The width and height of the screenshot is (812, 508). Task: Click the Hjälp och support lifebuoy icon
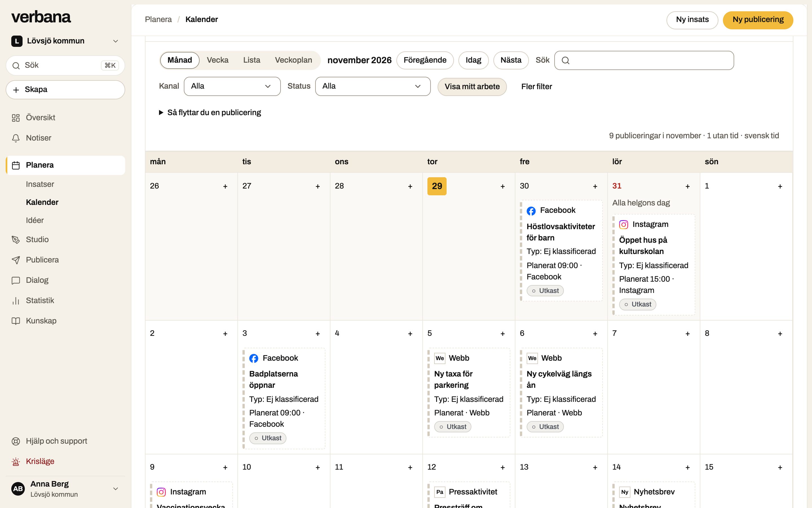(16, 441)
